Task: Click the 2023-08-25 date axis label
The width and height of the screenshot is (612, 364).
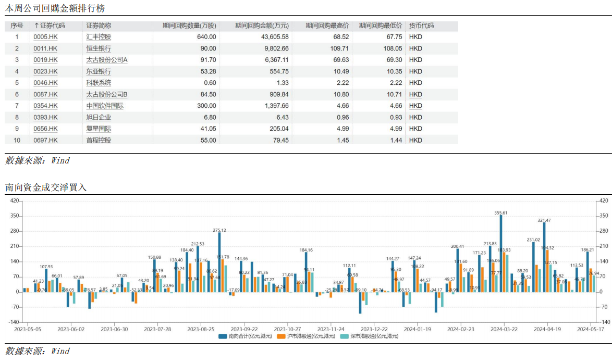Action: pos(201,329)
